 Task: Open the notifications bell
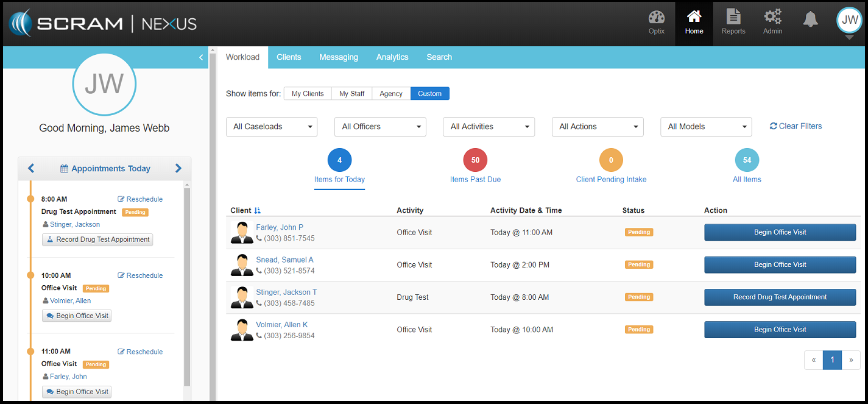tap(810, 20)
